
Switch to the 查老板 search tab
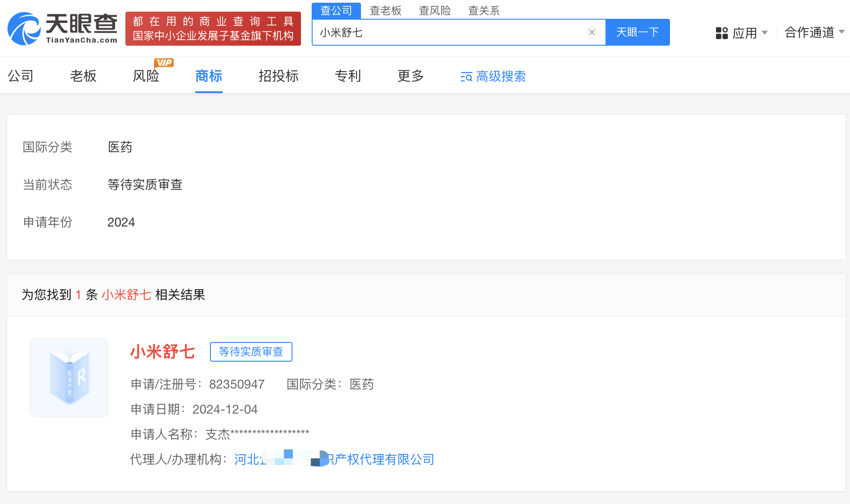[386, 11]
